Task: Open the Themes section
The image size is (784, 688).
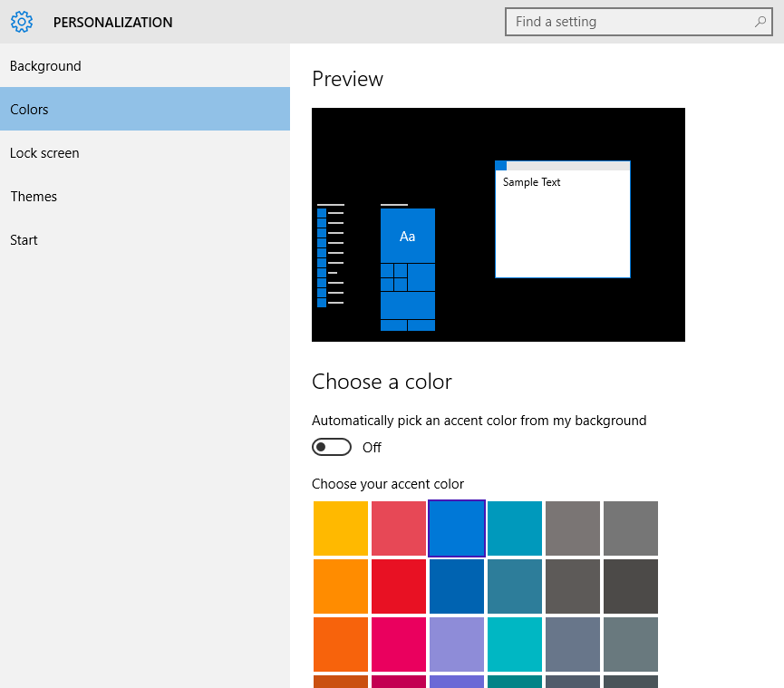Action: [x=145, y=196]
